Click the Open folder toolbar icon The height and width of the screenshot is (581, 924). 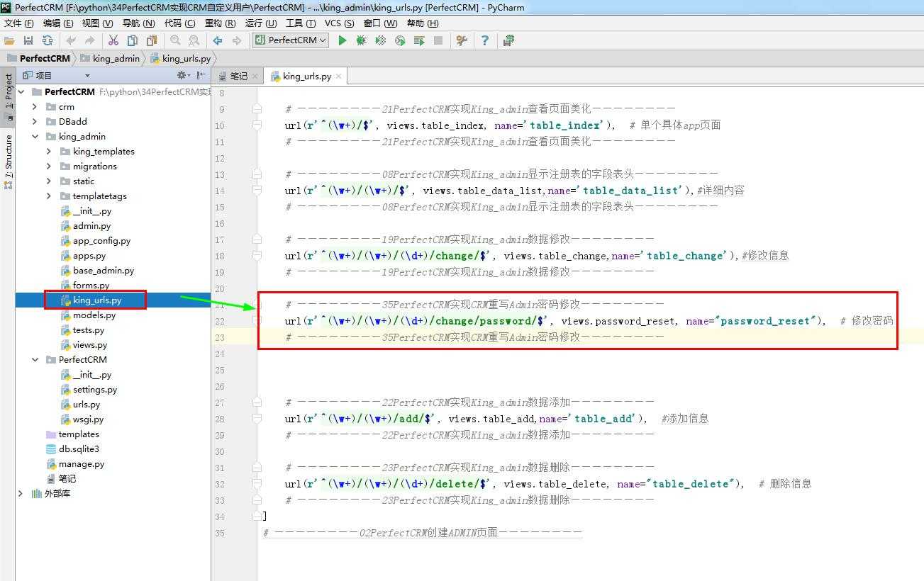[9, 40]
